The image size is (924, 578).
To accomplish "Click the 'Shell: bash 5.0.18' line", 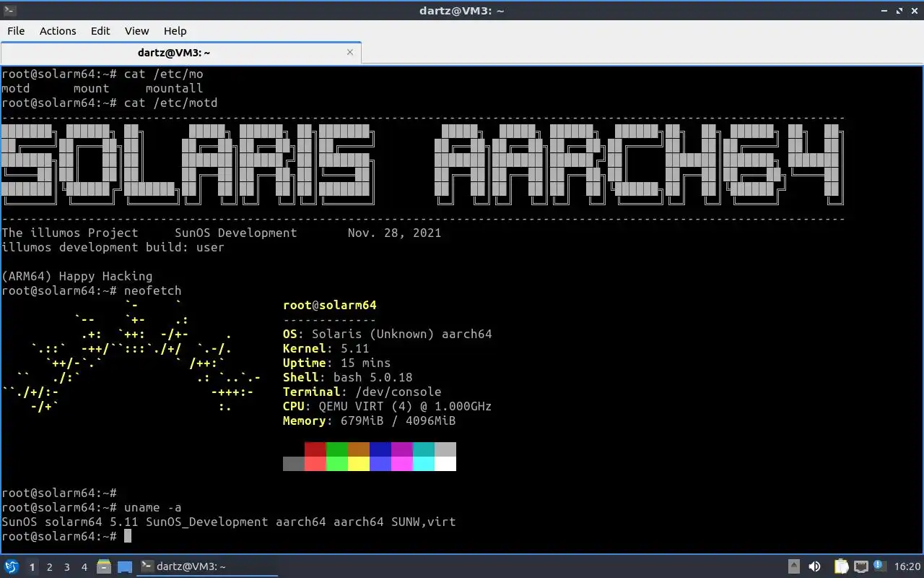I will (348, 377).
